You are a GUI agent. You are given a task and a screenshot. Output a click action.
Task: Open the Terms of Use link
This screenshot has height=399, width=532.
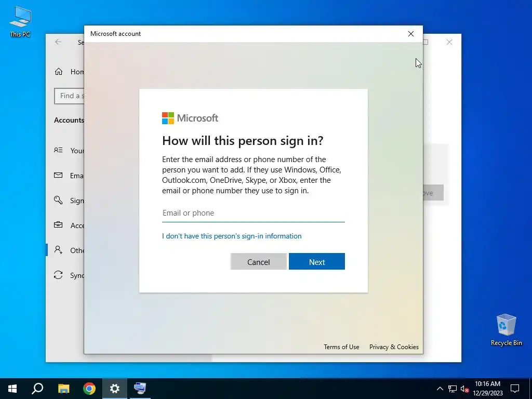341,347
